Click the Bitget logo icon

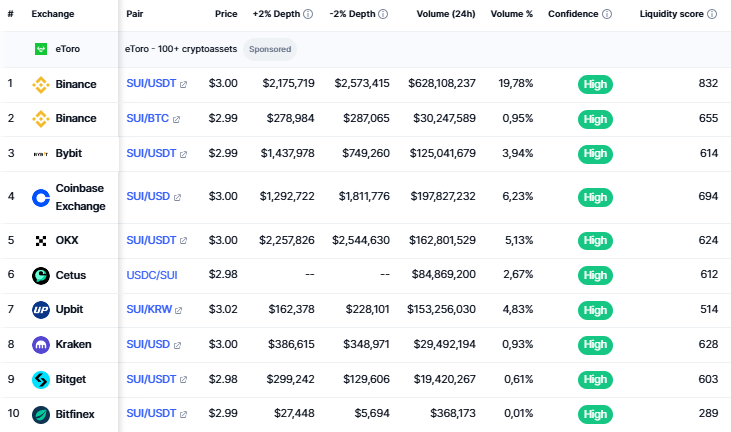(41, 380)
